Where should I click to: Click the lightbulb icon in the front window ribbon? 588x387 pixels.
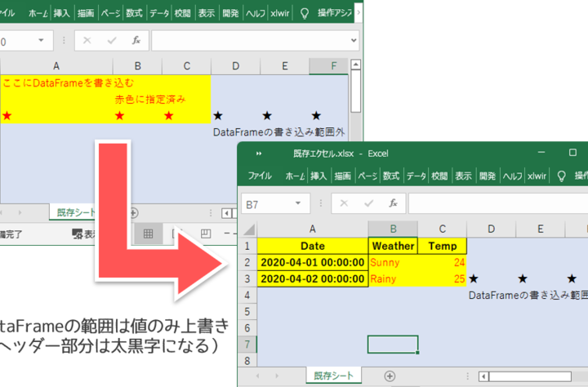pos(561,176)
